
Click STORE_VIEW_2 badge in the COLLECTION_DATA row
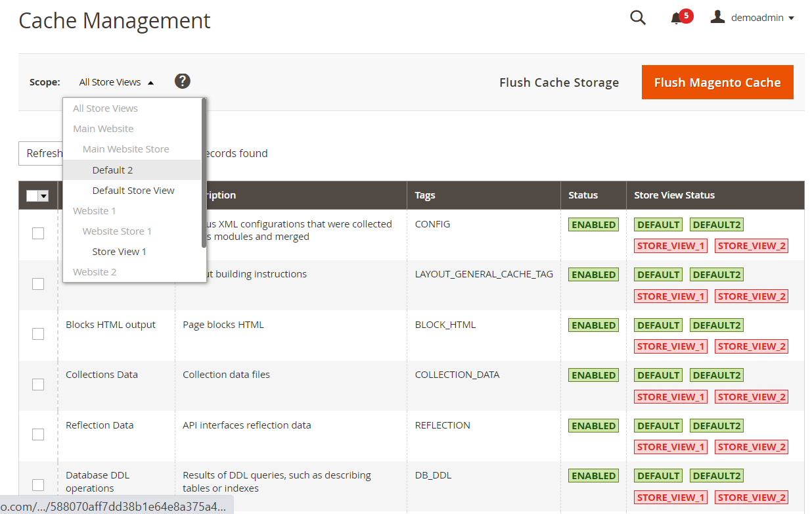pyautogui.click(x=752, y=396)
